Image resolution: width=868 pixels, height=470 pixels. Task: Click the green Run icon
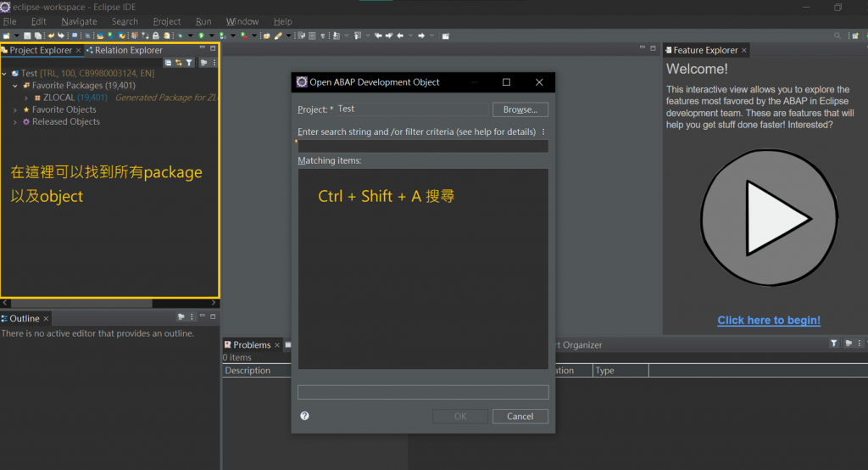[x=201, y=36]
